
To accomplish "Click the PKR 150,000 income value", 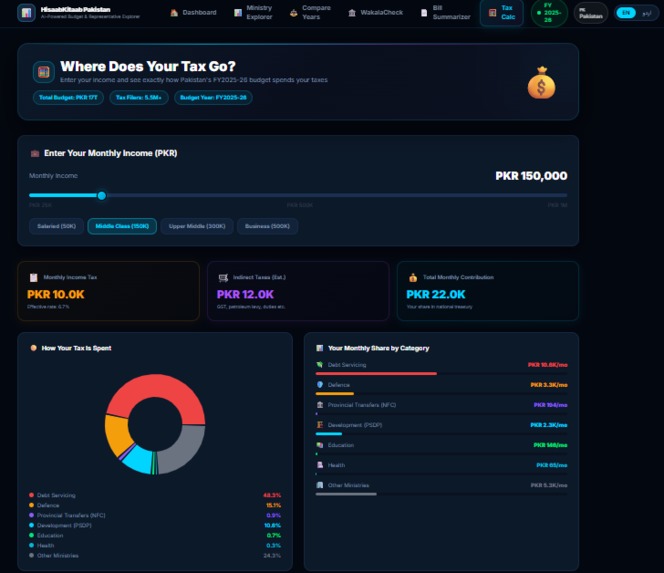I will pos(531,176).
